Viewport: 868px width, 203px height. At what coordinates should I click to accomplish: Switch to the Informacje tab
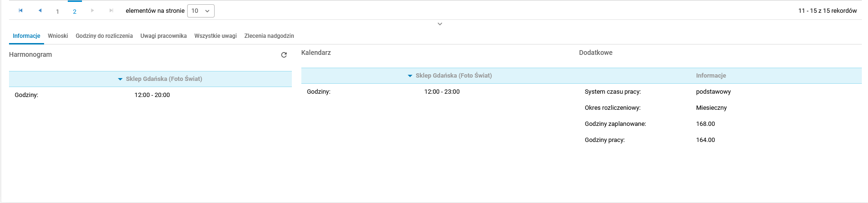(27, 36)
